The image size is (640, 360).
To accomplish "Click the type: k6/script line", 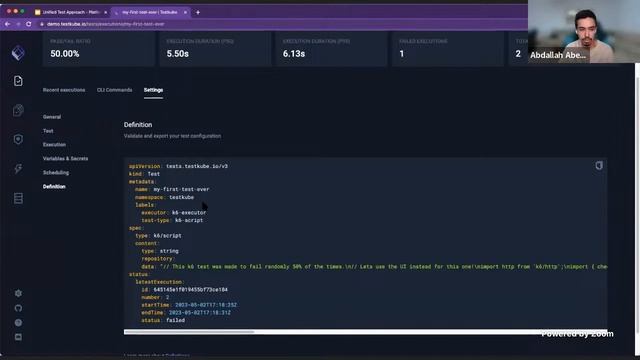I will coord(158,236).
